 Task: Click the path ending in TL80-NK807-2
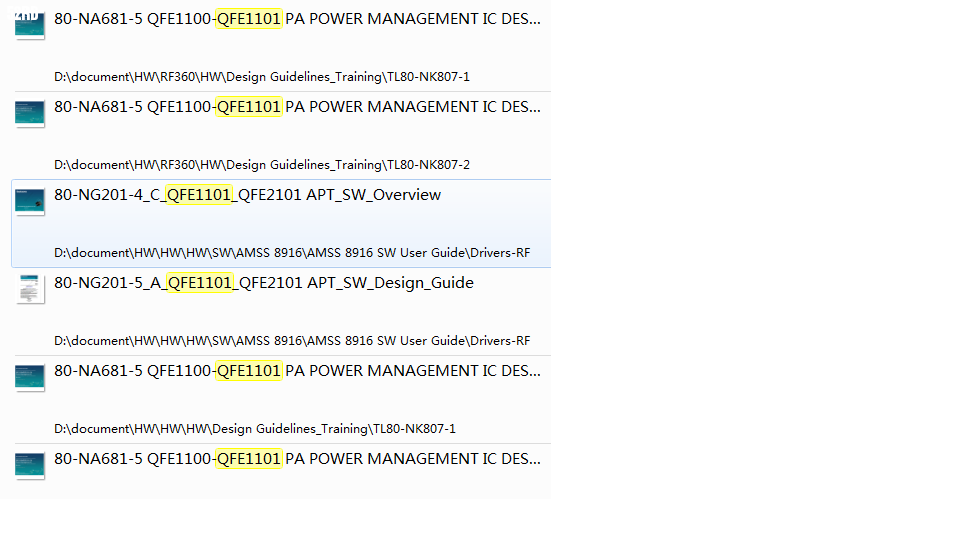[262, 165]
